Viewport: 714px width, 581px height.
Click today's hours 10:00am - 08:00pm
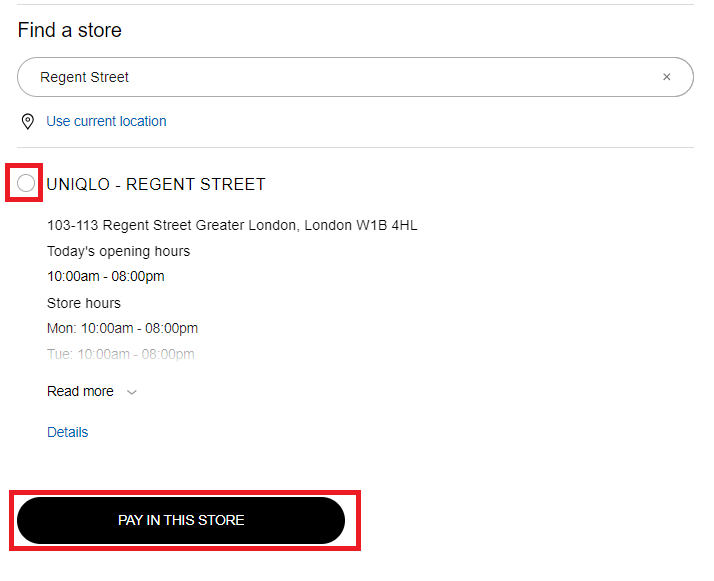coord(106,276)
